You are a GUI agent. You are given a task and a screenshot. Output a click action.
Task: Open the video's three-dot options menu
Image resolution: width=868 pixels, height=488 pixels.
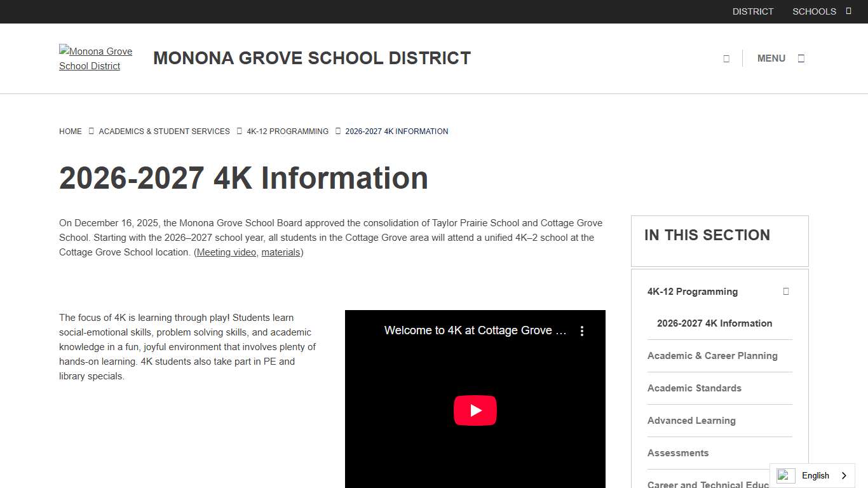581,330
